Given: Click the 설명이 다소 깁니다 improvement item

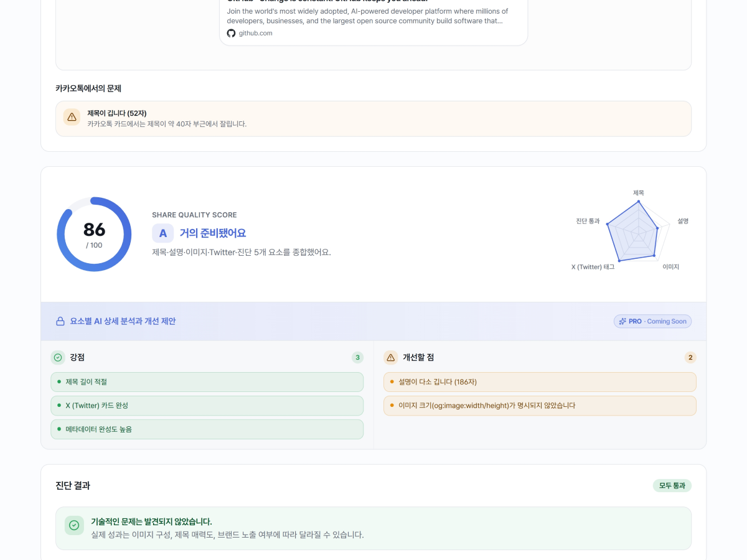Looking at the screenshot, I should [x=540, y=382].
